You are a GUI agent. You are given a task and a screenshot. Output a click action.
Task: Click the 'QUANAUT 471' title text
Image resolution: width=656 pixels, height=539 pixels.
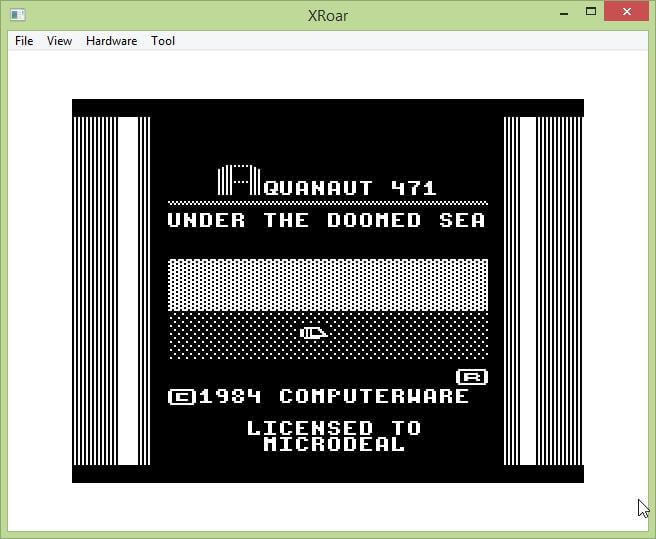pos(350,188)
